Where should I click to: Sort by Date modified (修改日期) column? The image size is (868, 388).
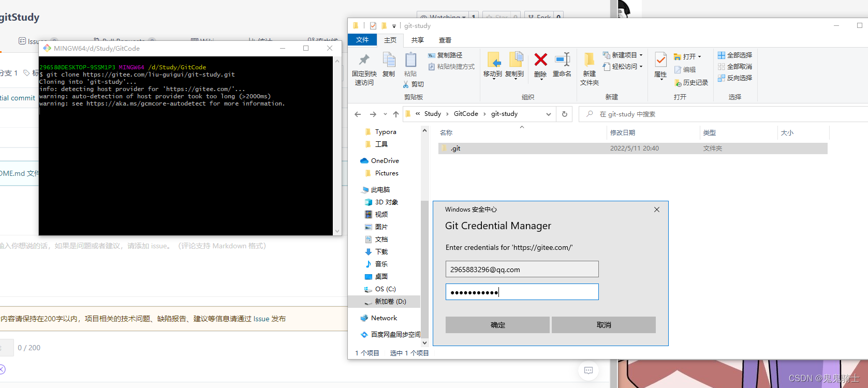(653, 133)
